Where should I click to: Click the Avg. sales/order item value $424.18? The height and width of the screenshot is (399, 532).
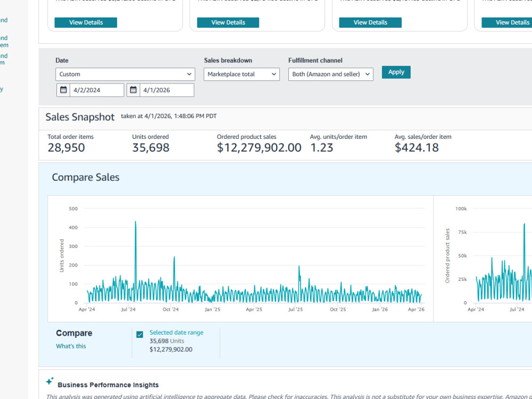coord(417,147)
